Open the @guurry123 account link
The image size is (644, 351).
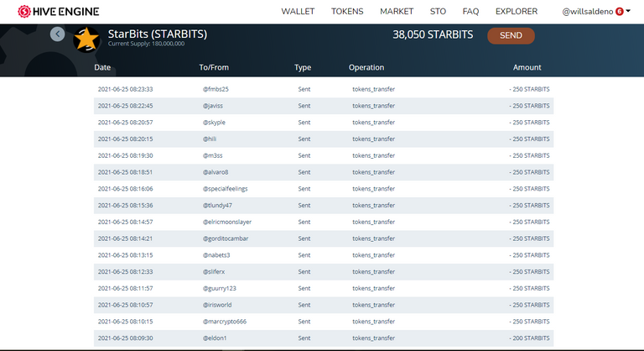[220, 289]
